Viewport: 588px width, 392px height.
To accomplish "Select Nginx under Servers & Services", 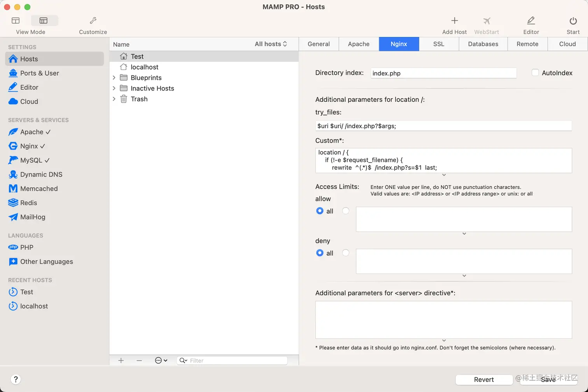I will pyautogui.click(x=54, y=146).
